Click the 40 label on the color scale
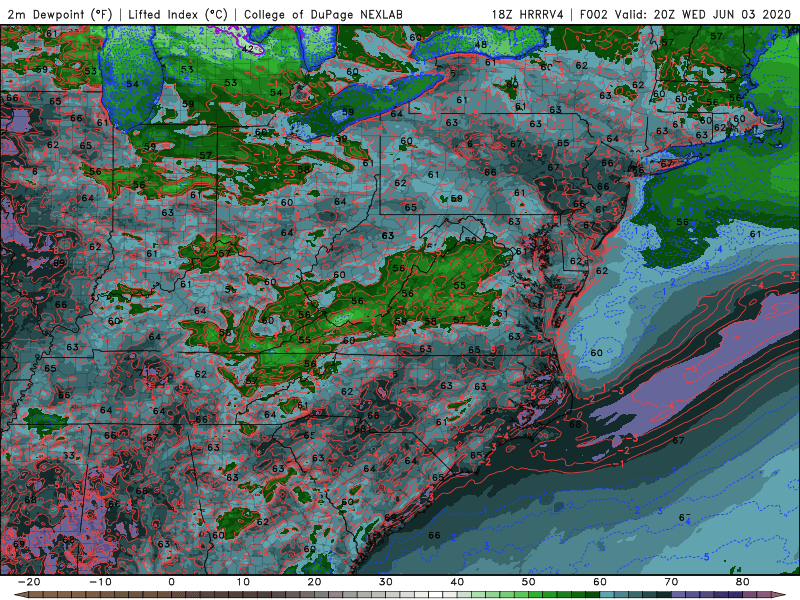Screen dimensions: 800x600 pyautogui.click(x=457, y=582)
